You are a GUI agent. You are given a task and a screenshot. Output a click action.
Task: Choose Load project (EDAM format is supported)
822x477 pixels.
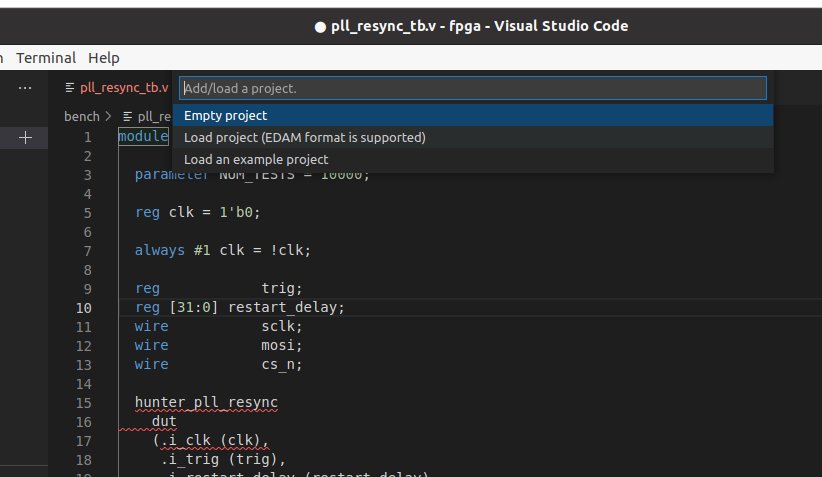473,137
